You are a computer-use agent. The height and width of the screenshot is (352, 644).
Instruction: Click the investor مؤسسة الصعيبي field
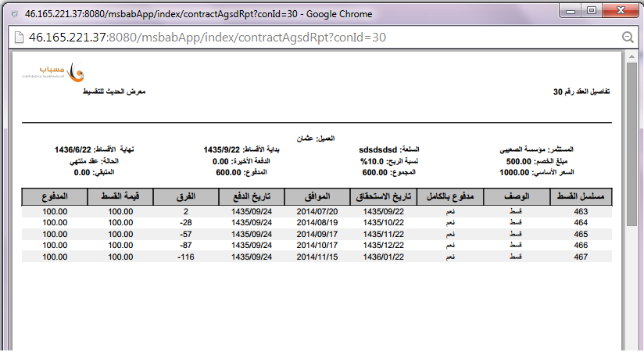[x=536, y=149]
